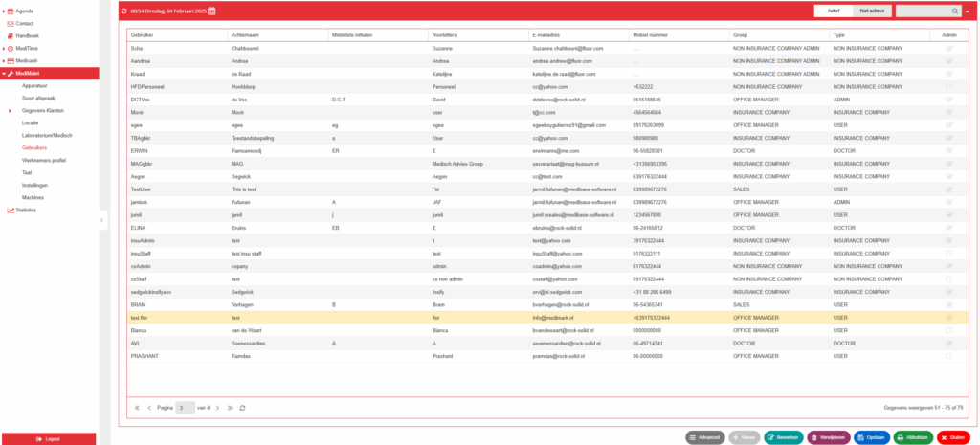Viewport: 980px width, 445px height.
Task: Go to the first page of users
Action: tap(137, 408)
